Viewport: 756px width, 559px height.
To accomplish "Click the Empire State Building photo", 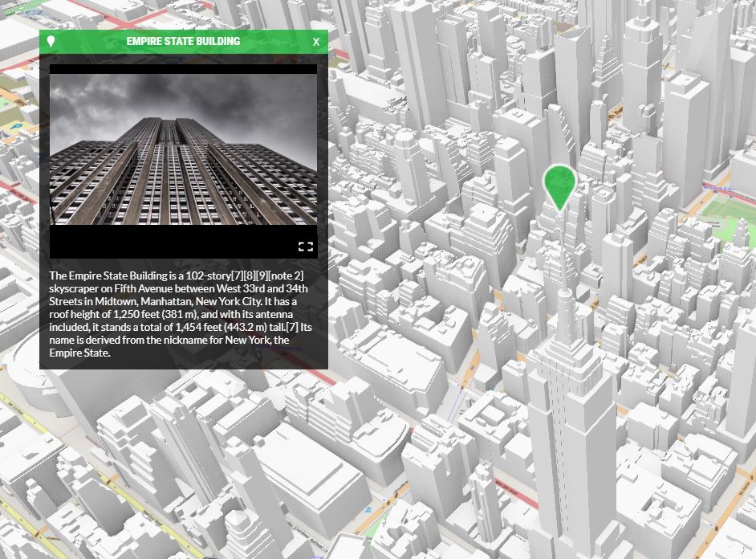I will [x=183, y=149].
